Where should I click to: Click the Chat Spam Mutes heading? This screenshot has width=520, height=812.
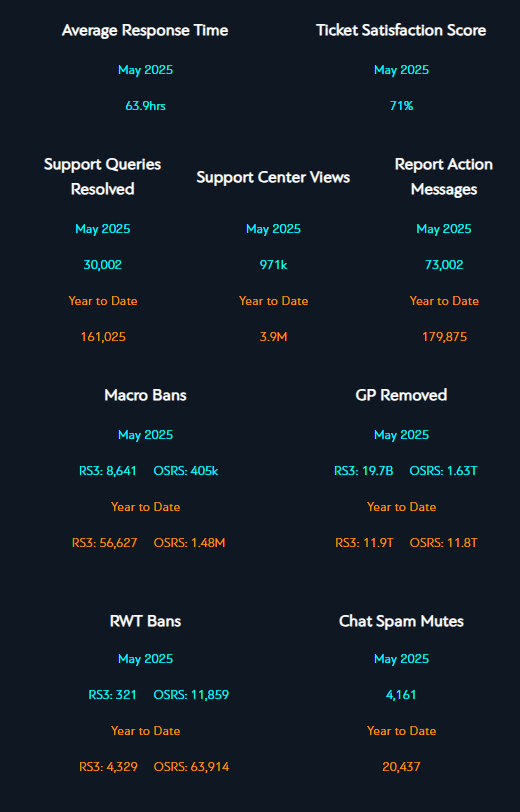click(x=401, y=621)
